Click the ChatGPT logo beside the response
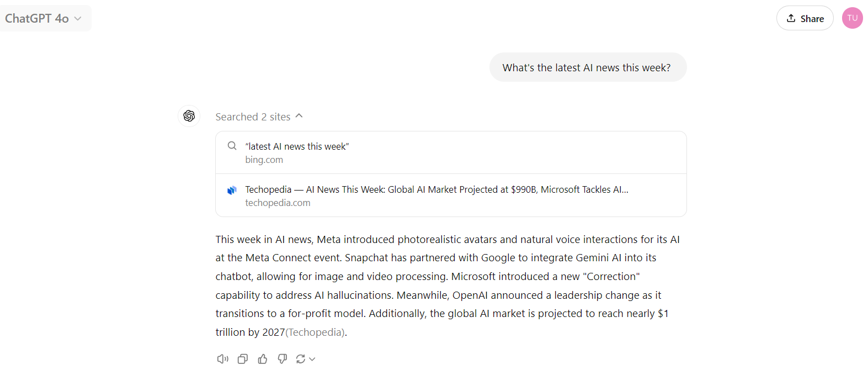Screen dimensions: 868x375 pos(189,116)
